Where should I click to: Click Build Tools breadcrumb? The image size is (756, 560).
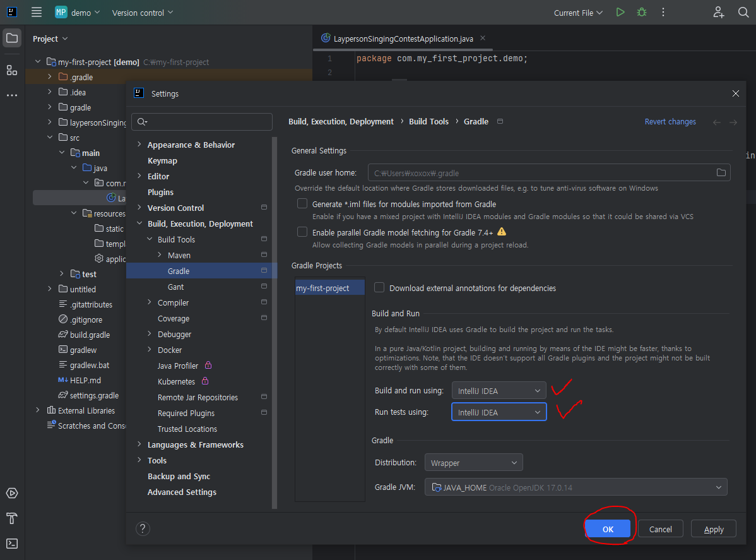click(428, 122)
